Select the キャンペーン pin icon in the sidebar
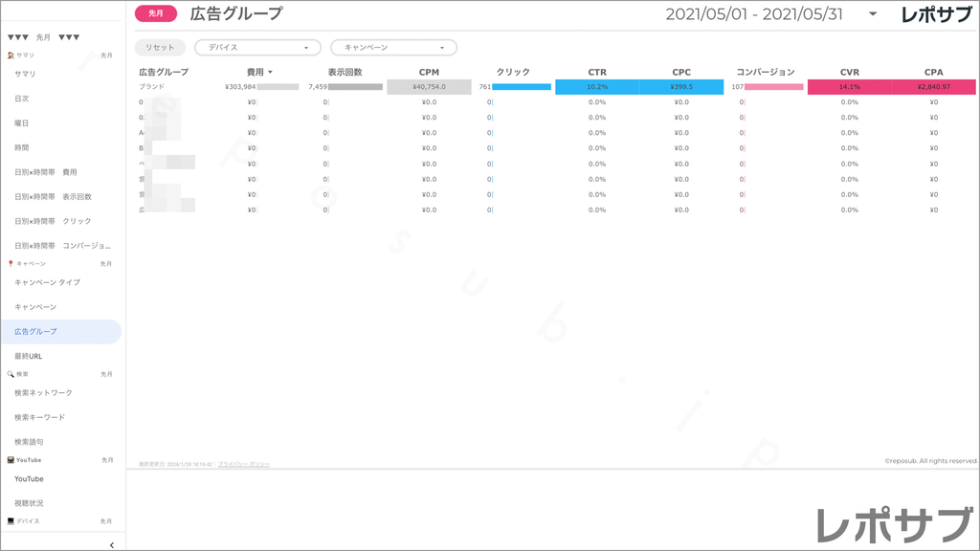This screenshot has height=551, width=980. click(11, 263)
